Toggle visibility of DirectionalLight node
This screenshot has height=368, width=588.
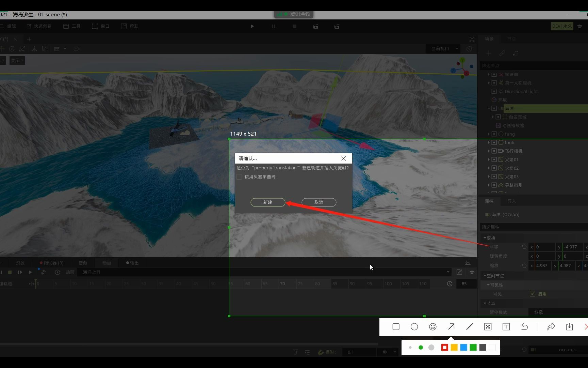(x=494, y=91)
